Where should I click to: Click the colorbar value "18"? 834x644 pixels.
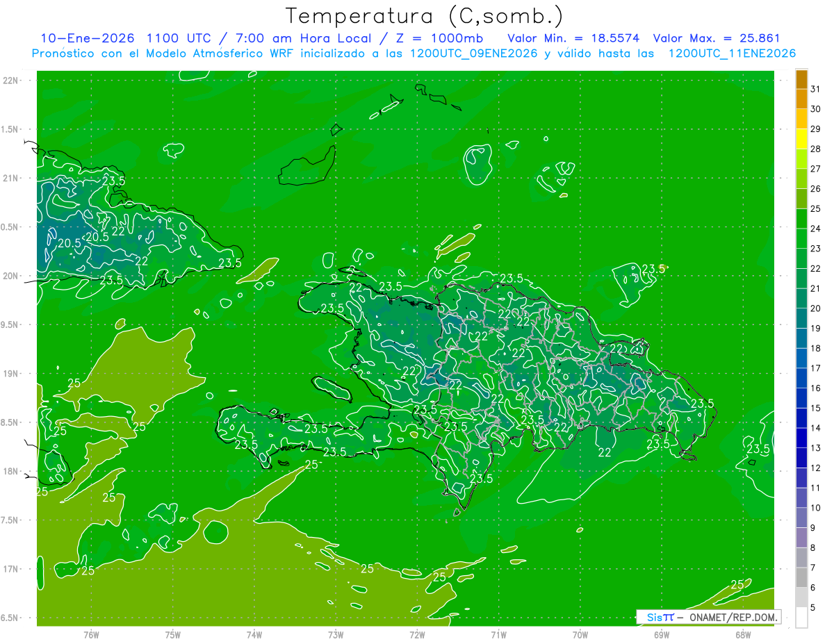815,348
